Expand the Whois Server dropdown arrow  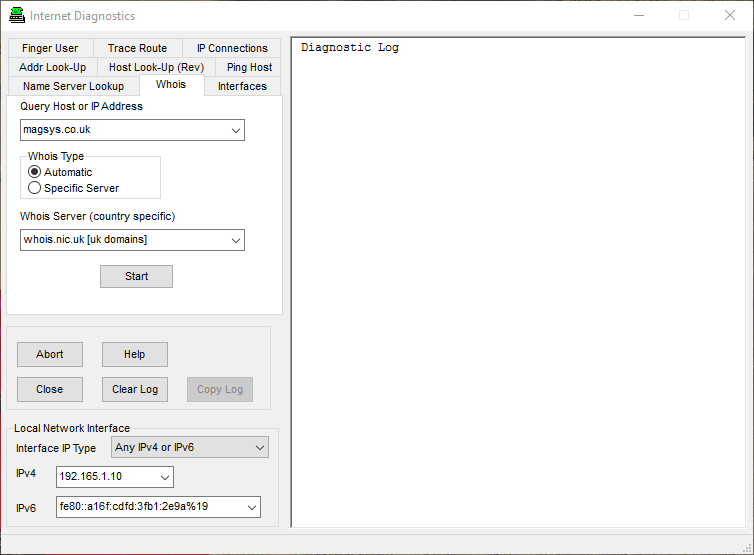(236, 240)
